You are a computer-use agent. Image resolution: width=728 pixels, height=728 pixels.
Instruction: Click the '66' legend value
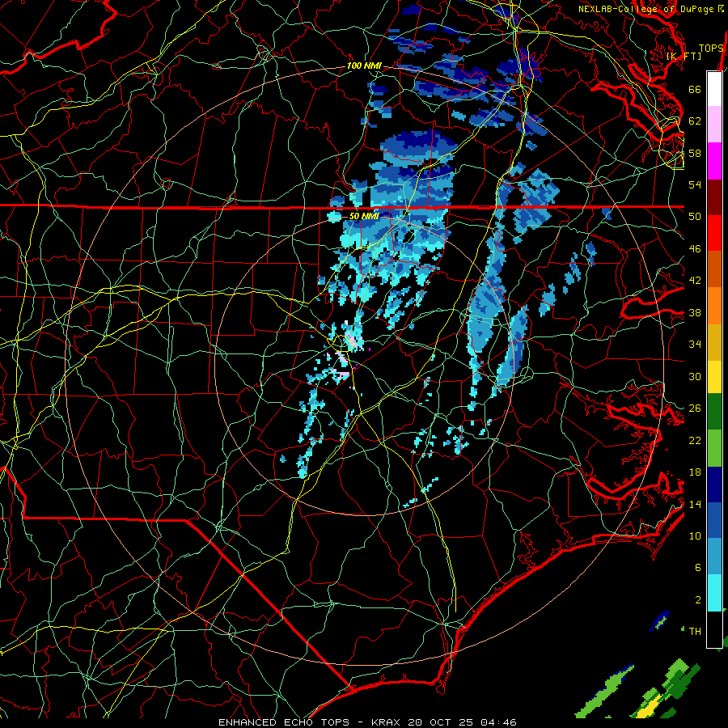(x=695, y=89)
